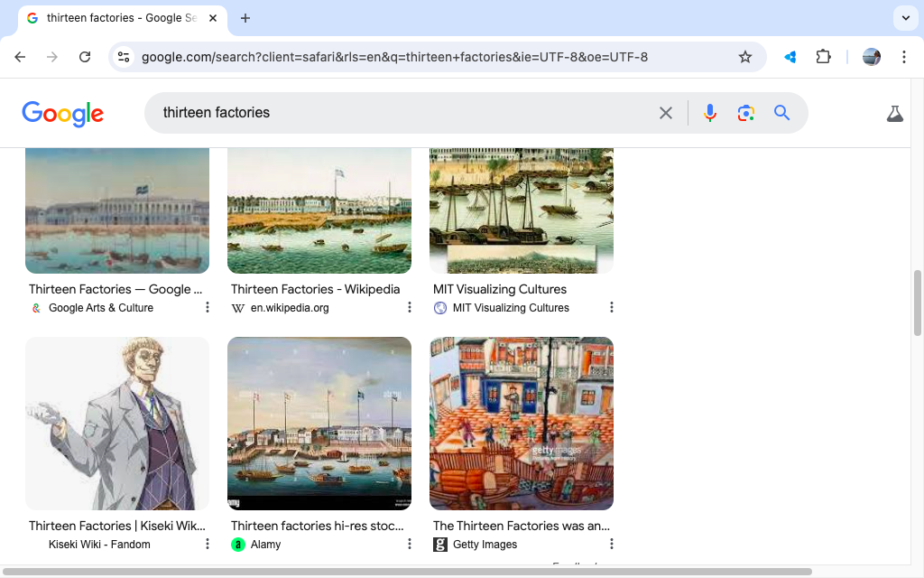Bookmark this page with the star icon
Image resolution: width=924 pixels, height=578 pixels.
click(745, 57)
